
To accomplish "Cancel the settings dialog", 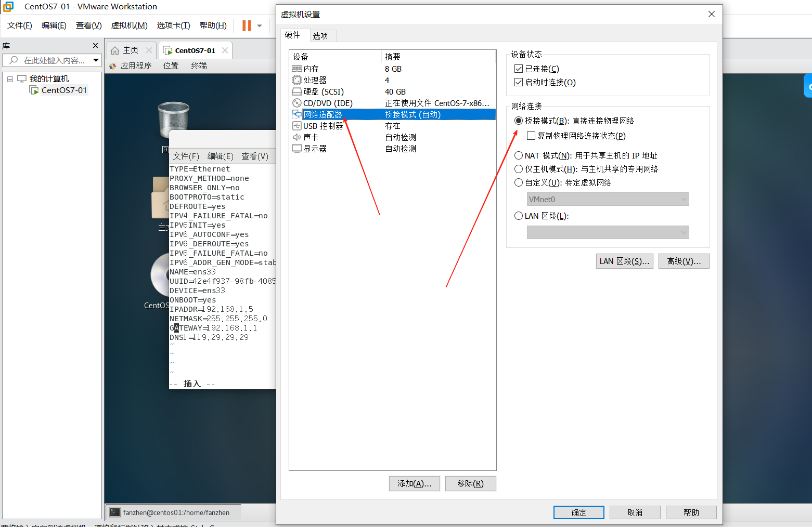I will [x=635, y=512].
